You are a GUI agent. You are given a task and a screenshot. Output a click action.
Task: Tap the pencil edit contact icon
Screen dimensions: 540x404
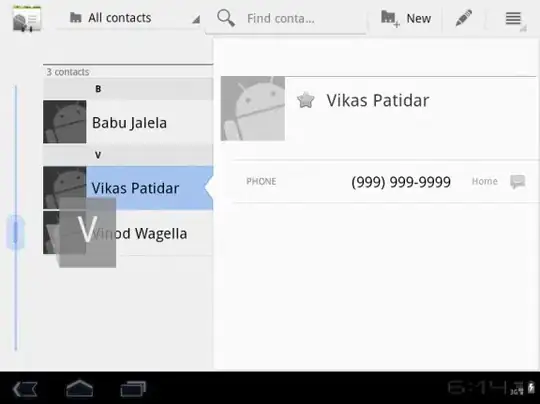click(x=464, y=18)
